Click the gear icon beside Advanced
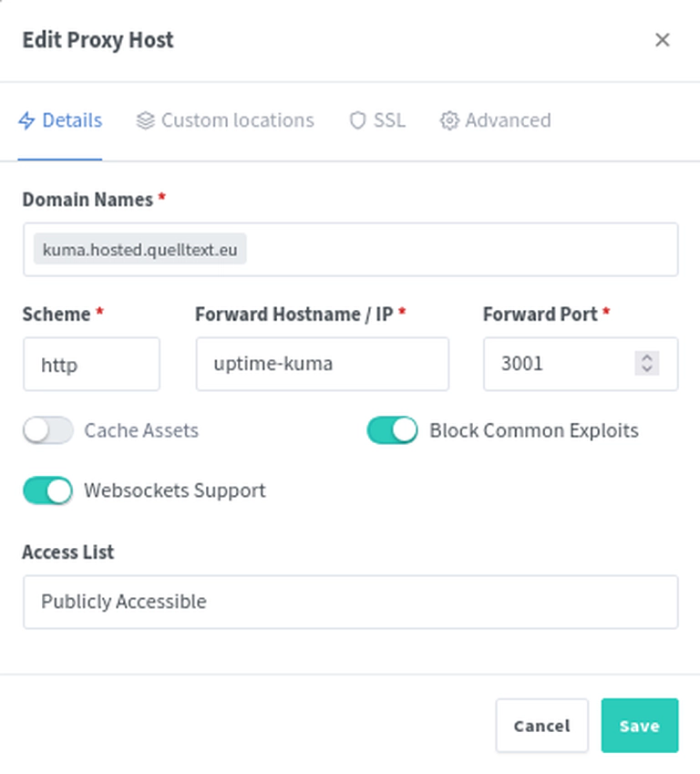The image size is (700, 774). [x=449, y=120]
